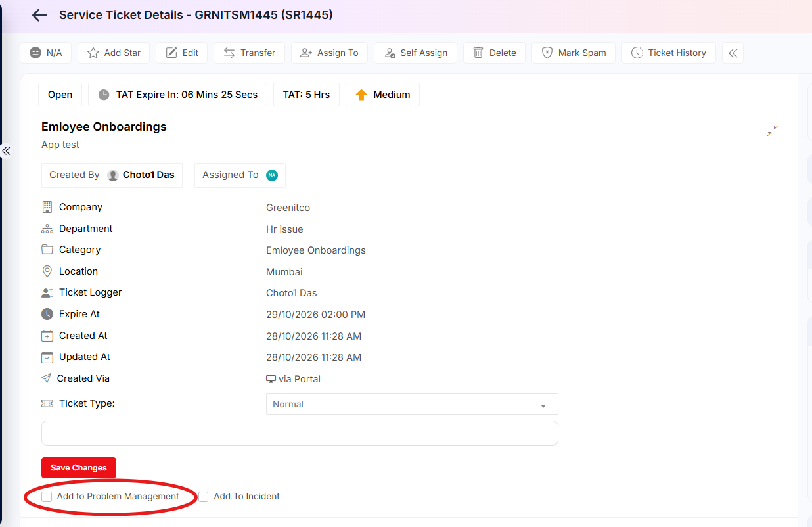Screen dimensions: 812x527
Task: Open the Ticket Type Normal dropdown
Action: click(x=412, y=404)
